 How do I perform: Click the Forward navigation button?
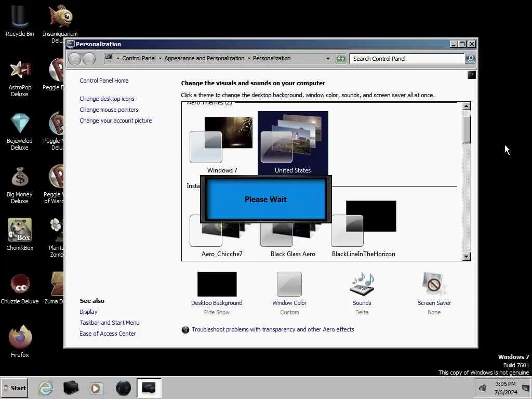tap(89, 59)
